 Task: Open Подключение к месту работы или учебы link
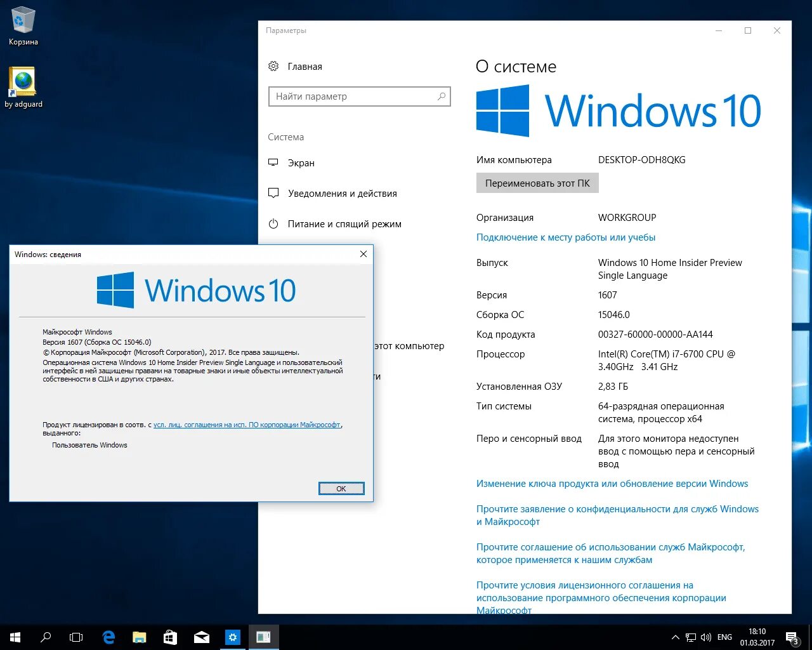point(566,237)
